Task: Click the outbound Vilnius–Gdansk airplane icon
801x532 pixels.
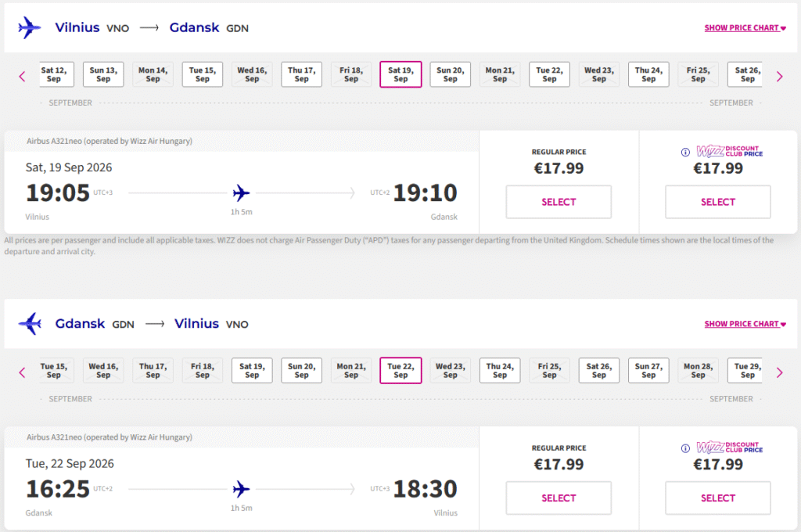Action: 29,27
